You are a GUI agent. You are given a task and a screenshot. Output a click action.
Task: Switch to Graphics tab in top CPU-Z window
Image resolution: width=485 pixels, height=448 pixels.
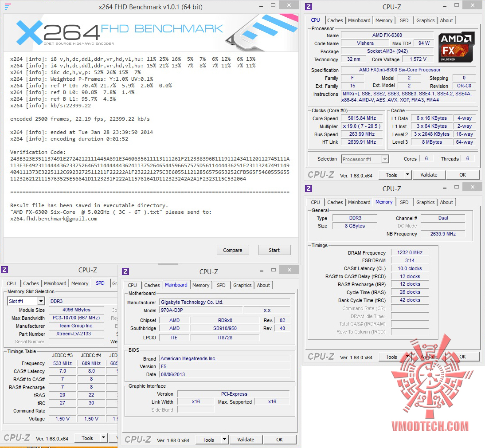[x=425, y=20]
